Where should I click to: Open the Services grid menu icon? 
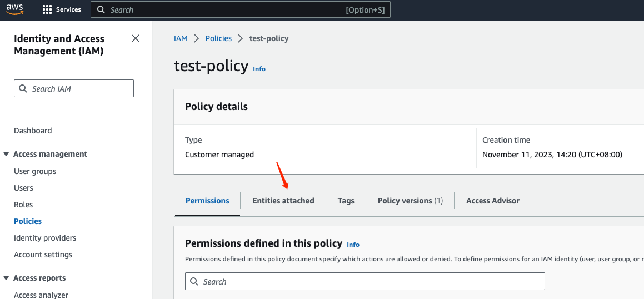click(x=47, y=9)
